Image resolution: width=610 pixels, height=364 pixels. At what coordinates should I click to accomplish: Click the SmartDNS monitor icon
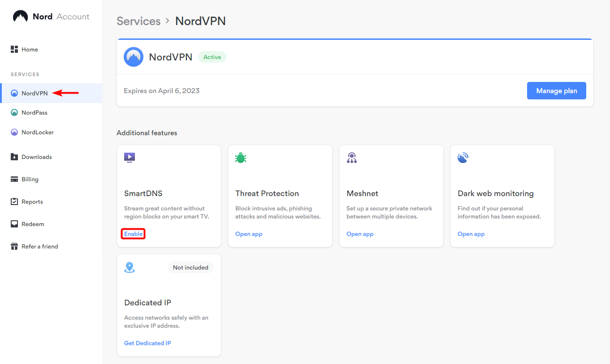coord(130,158)
